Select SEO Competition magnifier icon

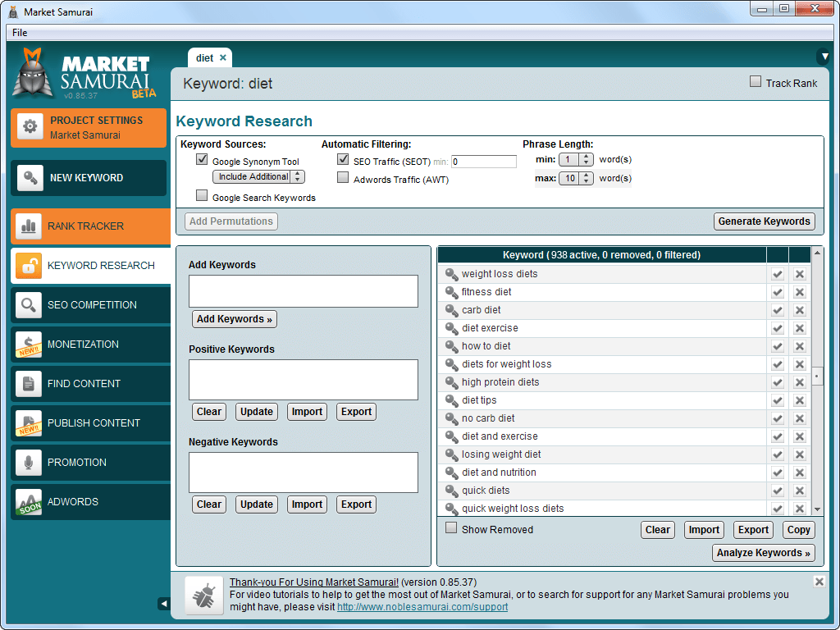[x=30, y=305]
